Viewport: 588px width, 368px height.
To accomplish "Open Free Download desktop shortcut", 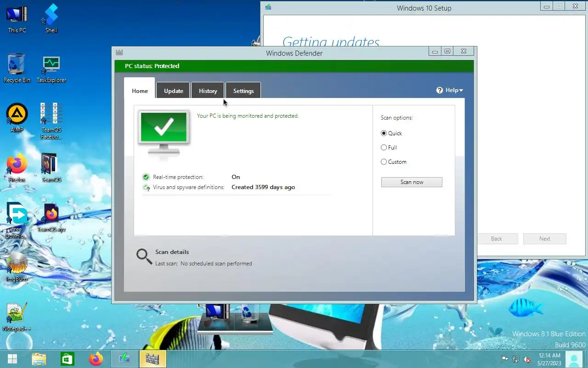I will tap(17, 220).
